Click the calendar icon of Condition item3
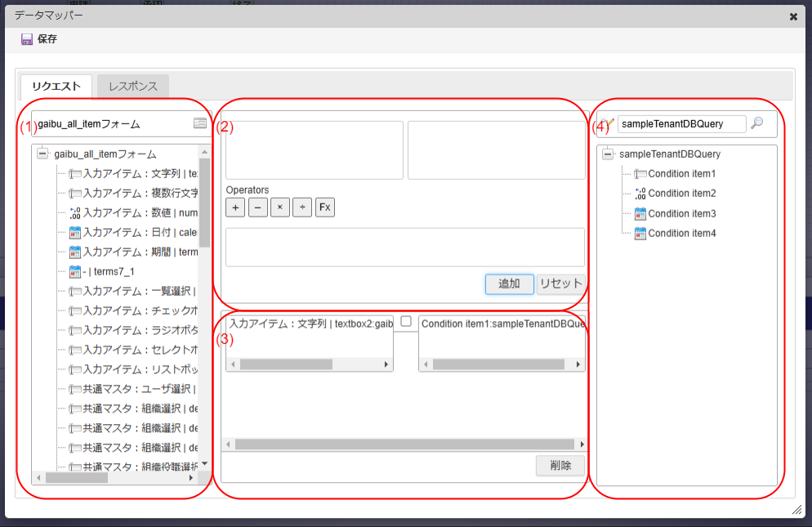 click(x=640, y=213)
